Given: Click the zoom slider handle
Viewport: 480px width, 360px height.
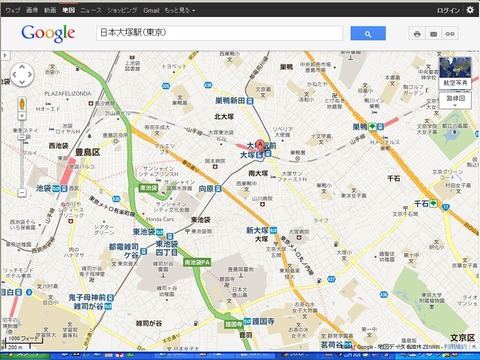Looking at the screenshot, I should click(22, 137).
